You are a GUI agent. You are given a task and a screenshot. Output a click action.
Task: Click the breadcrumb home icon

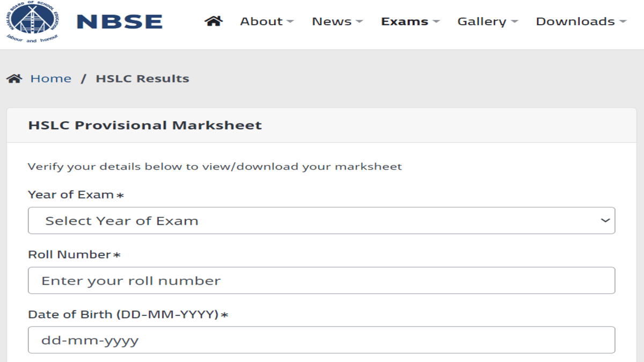14,79
